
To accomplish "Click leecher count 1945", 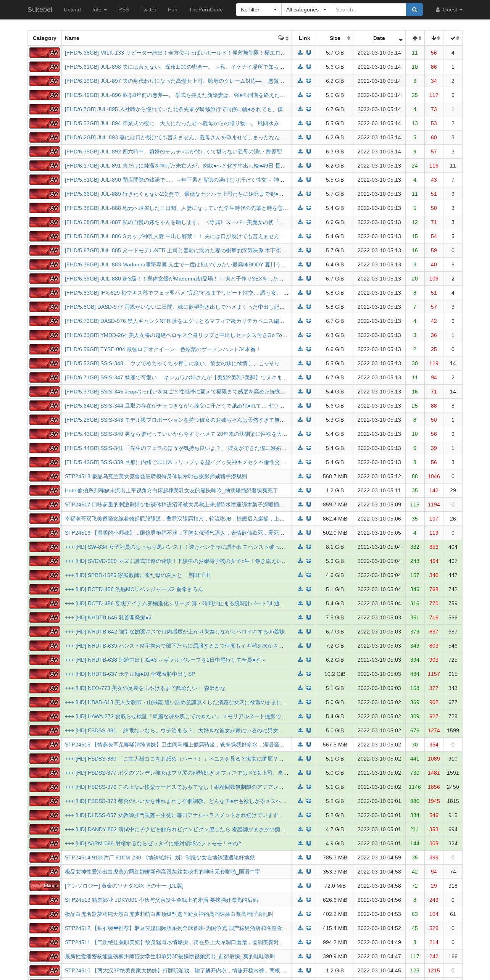I will [x=434, y=801].
